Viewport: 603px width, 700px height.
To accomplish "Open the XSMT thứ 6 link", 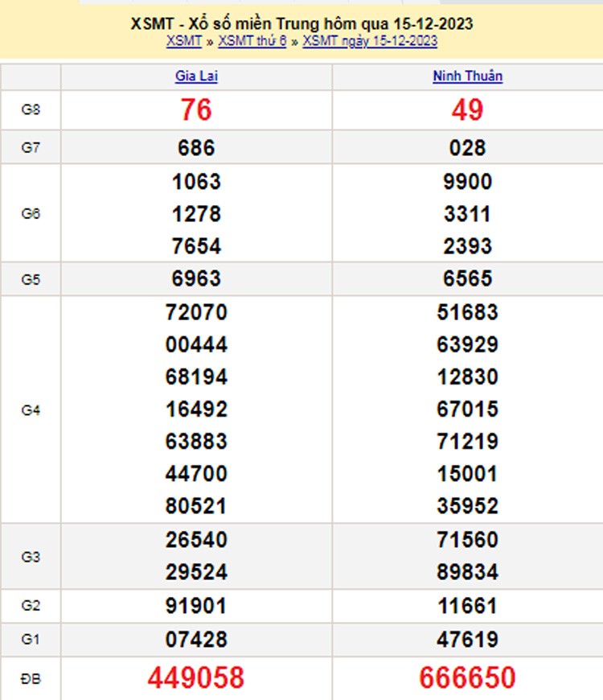I will pos(252,41).
